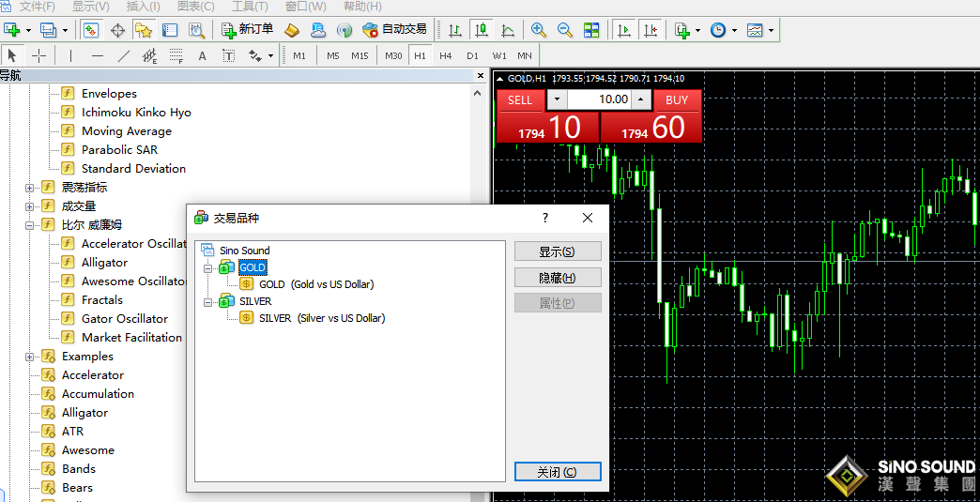Open the Data Window crosshair-circle icon
The image size is (980, 502).
click(117, 29)
